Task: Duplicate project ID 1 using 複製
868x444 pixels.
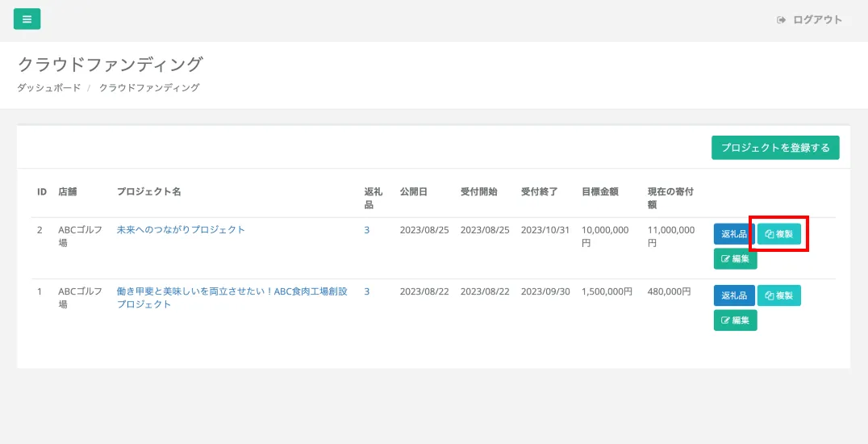Action: pos(778,295)
